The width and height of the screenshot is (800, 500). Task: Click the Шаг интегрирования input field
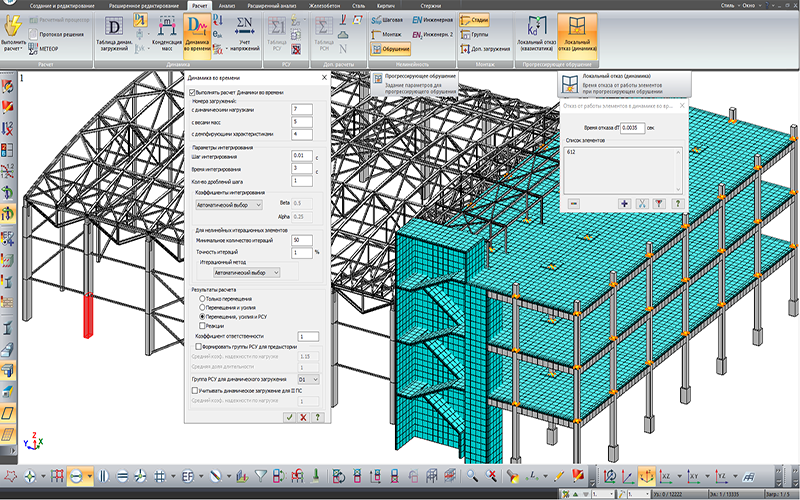(x=301, y=155)
